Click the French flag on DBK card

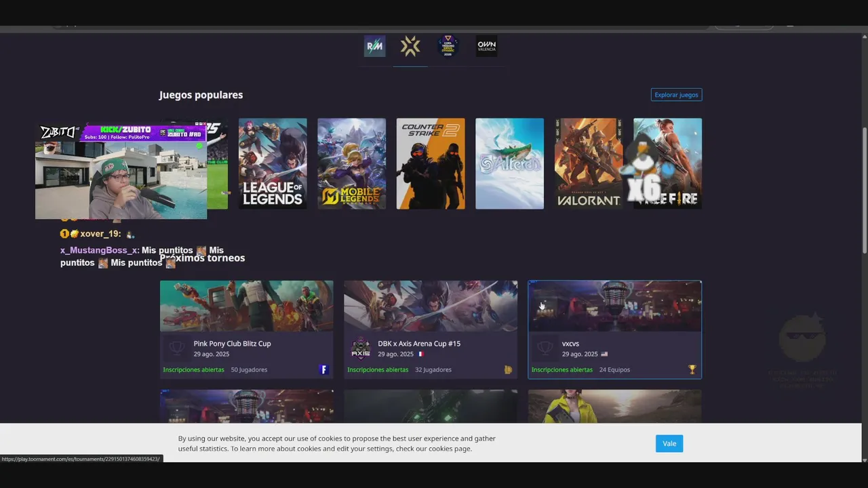[421, 354]
